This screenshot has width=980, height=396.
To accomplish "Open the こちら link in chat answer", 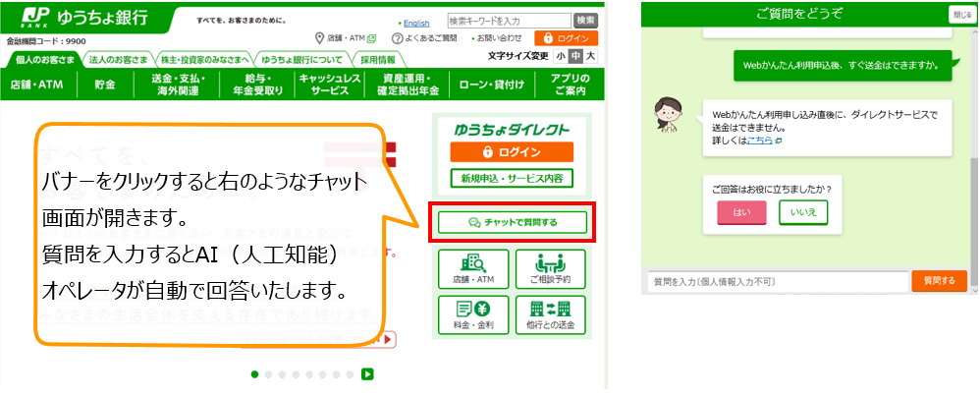I will [759, 141].
